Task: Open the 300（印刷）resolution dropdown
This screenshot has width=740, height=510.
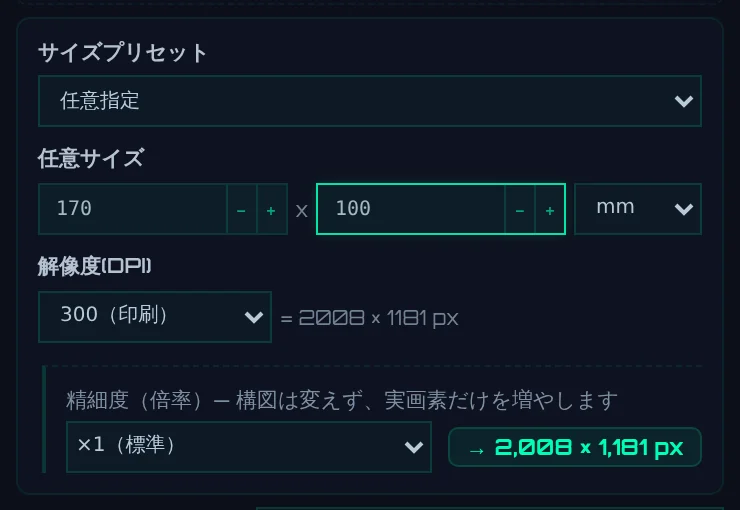Action: click(155, 317)
